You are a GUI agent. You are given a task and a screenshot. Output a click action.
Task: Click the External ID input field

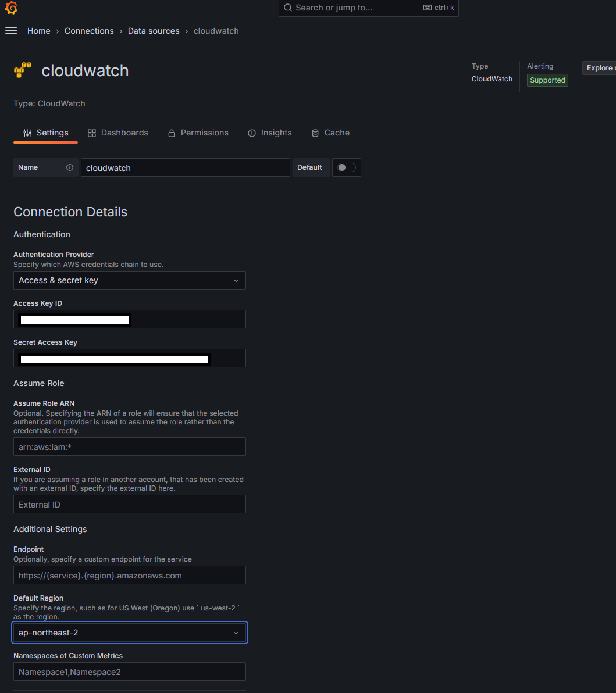(130, 504)
